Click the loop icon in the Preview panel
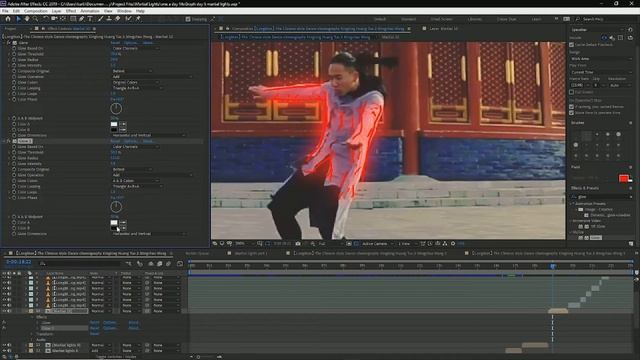Image resolution: width=640 pixels, height=360 pixels. click(x=630, y=38)
